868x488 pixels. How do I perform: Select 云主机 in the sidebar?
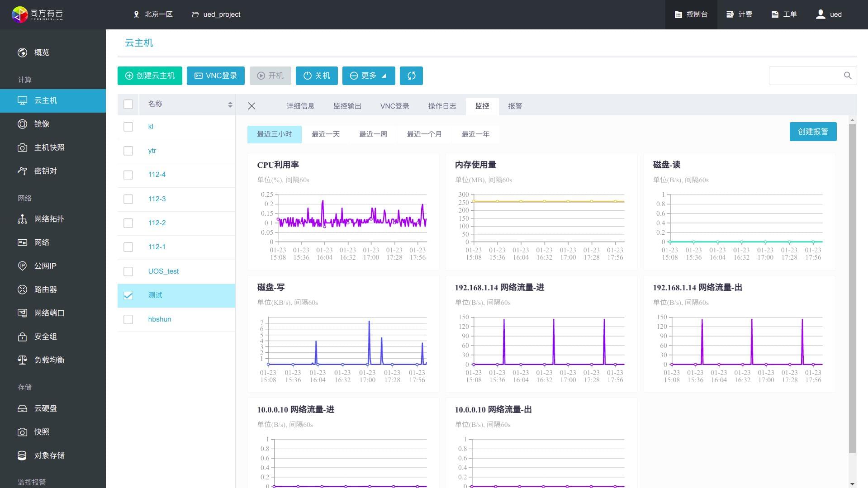(53, 100)
